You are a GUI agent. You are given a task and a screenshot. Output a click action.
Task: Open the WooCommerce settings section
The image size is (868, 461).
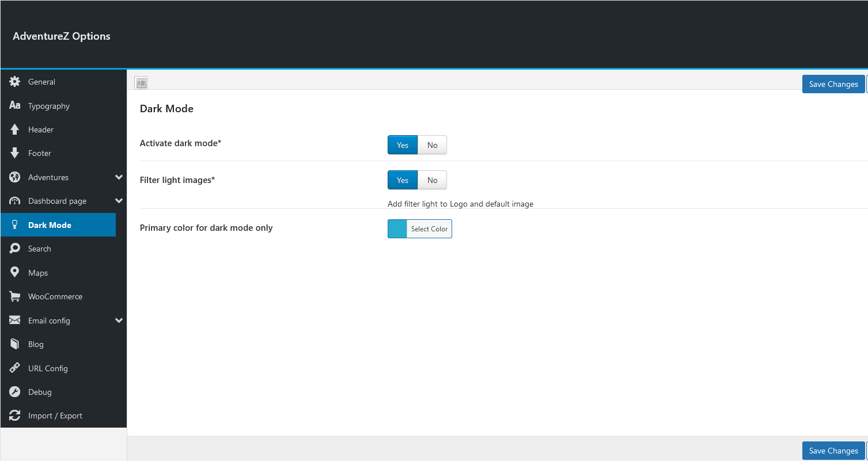[63, 296]
